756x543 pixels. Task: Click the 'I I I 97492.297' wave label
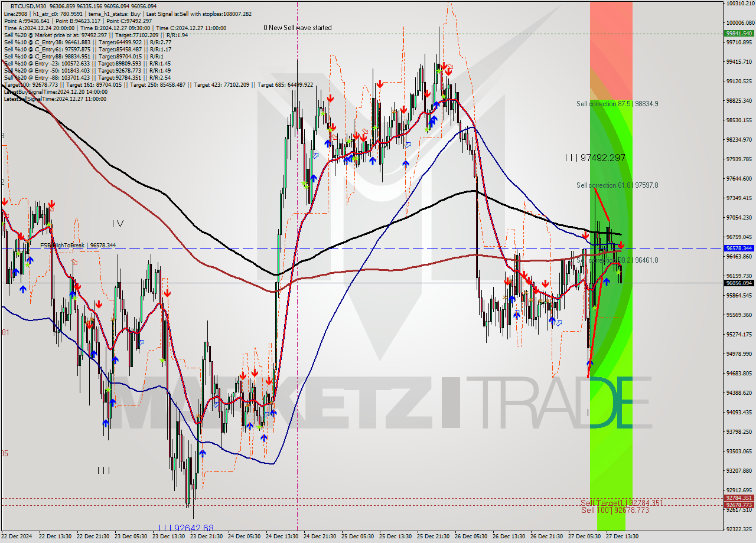(594, 158)
